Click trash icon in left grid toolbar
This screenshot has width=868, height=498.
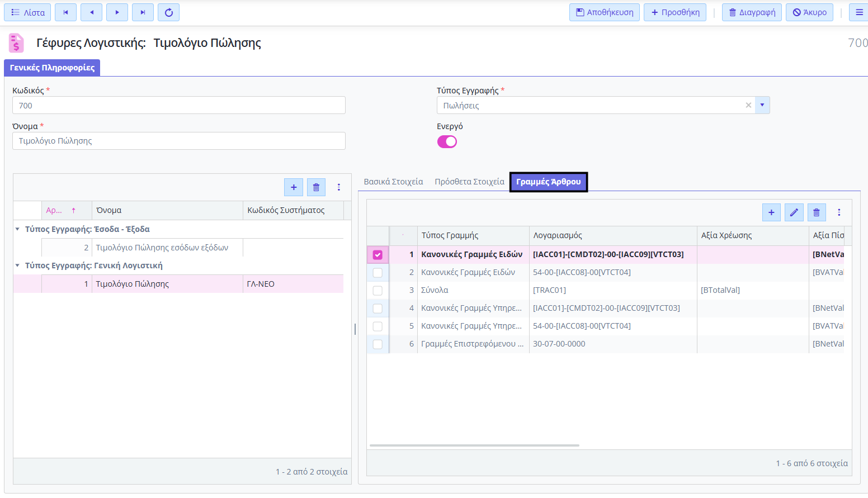(x=316, y=187)
